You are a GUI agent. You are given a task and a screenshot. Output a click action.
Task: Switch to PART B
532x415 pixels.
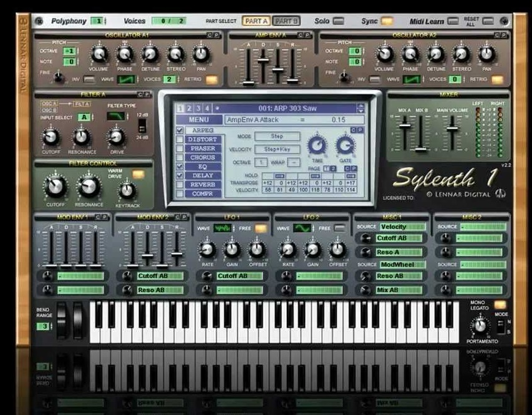[x=286, y=21]
